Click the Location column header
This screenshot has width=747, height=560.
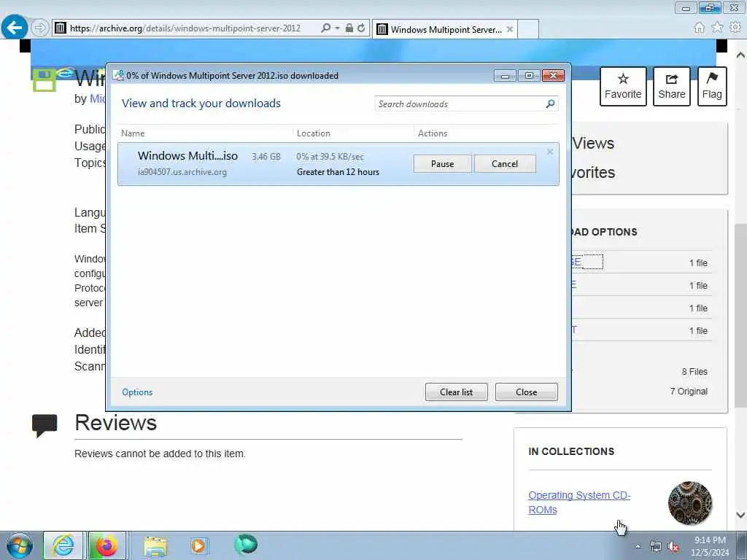pos(314,133)
